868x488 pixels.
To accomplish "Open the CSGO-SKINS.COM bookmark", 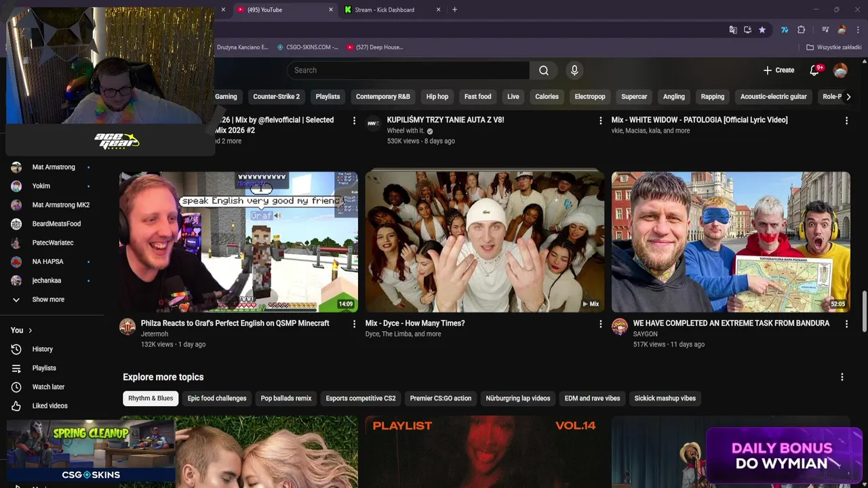I will click(307, 47).
